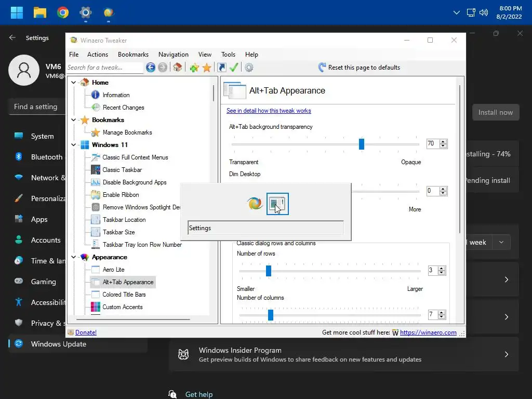Select Colored Title Bars tweak
The width and height of the screenshot is (532, 399).
click(124, 295)
